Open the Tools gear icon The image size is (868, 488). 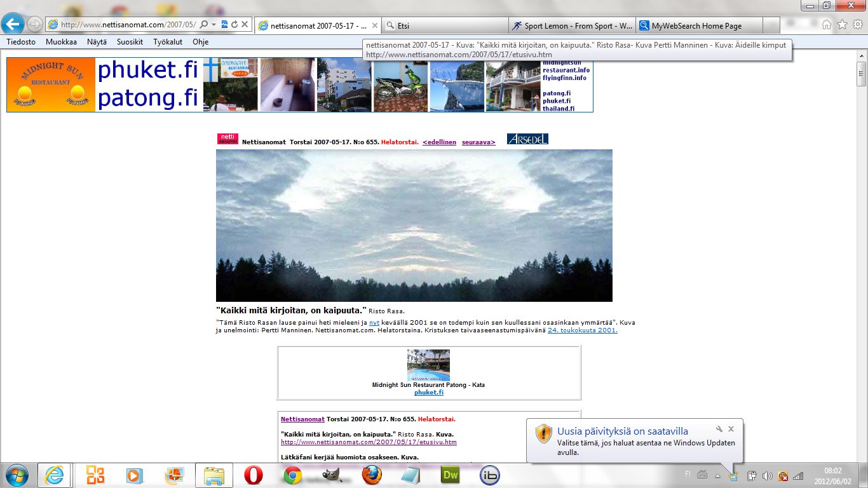pos(857,25)
